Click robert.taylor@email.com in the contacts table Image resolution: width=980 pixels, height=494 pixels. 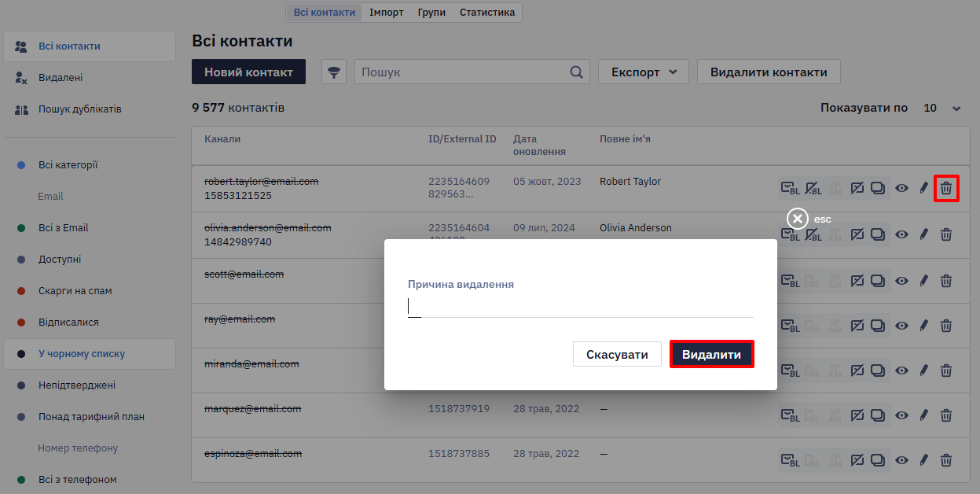click(x=261, y=182)
